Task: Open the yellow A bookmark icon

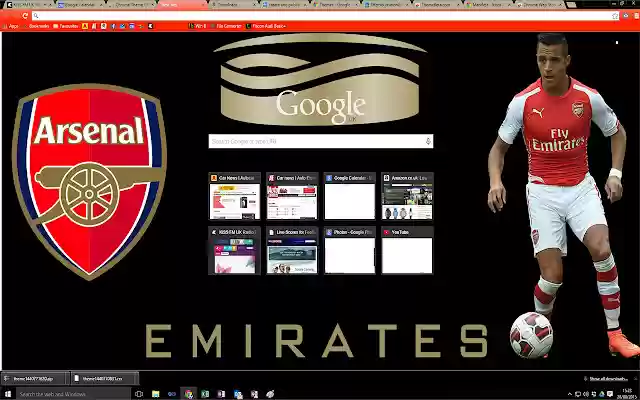Action: (x=85, y=26)
